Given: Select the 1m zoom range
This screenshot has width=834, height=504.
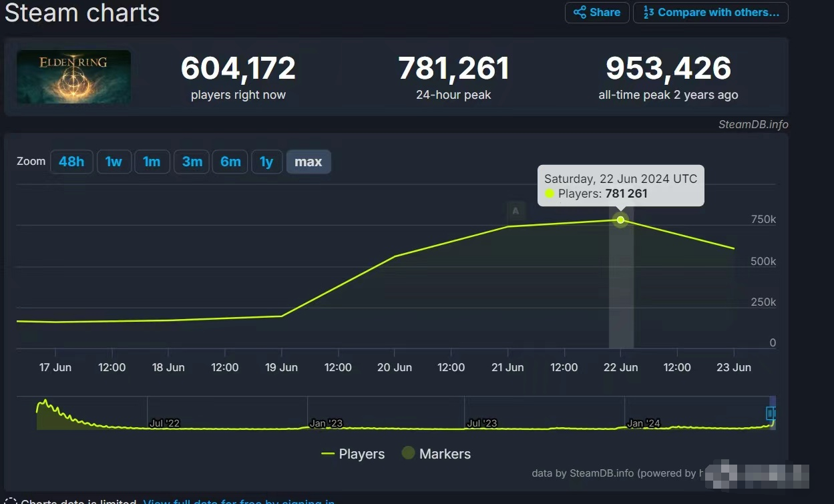Looking at the screenshot, I should [152, 162].
